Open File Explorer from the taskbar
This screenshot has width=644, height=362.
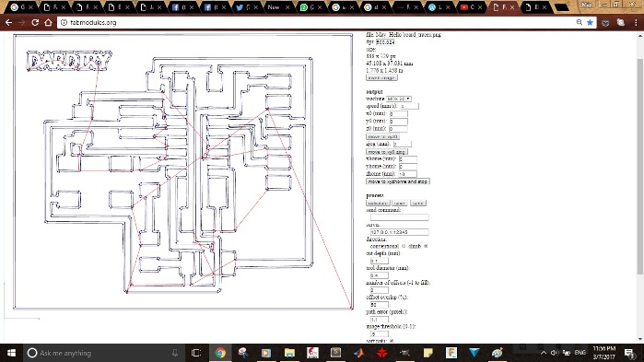click(x=289, y=353)
